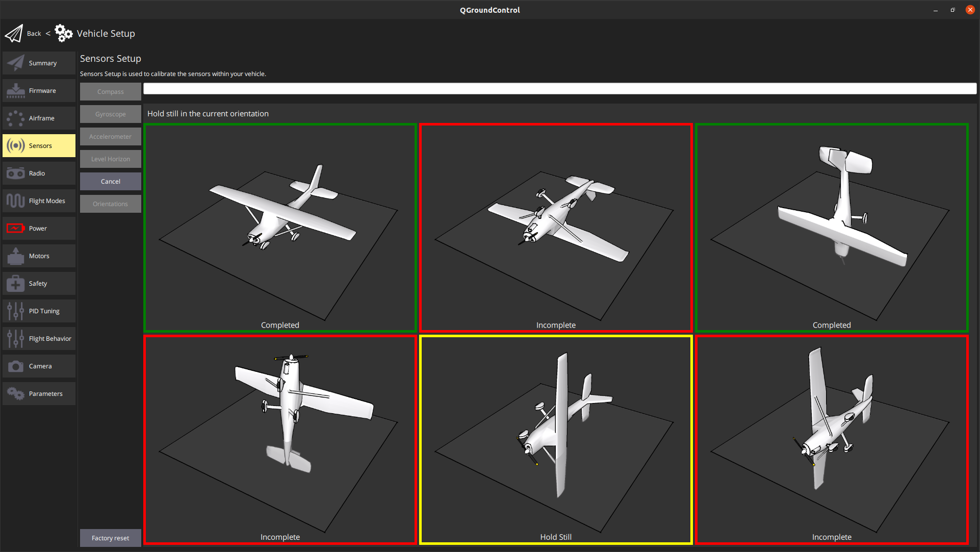
Task: Click the Vehicle Setup title text
Action: pos(106,33)
